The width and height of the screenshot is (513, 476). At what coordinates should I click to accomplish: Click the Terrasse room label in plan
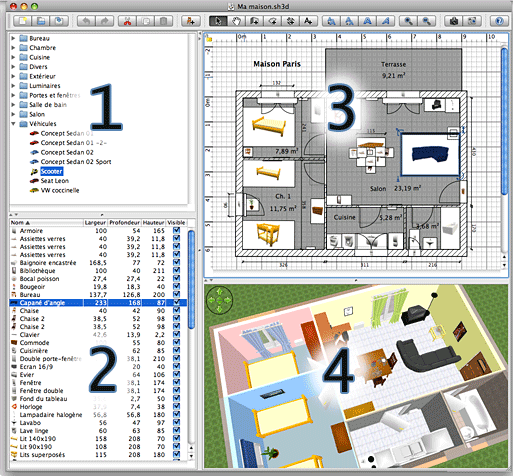pyautogui.click(x=393, y=64)
